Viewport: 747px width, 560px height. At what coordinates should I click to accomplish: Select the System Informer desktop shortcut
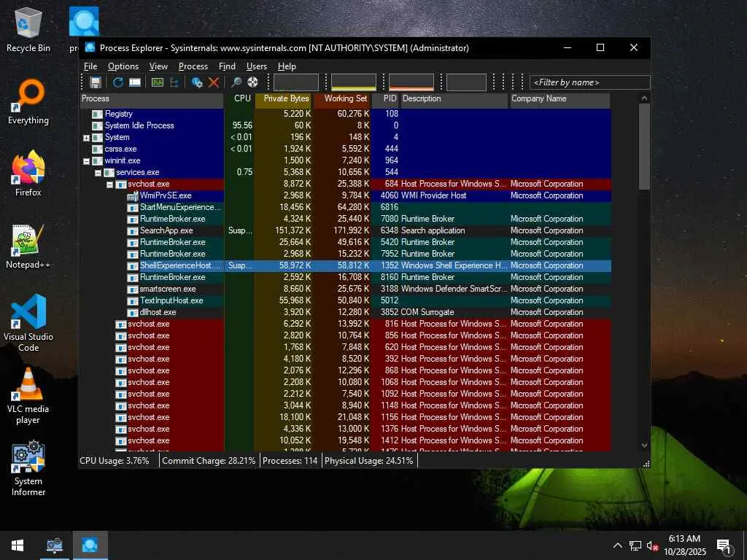[x=28, y=469]
